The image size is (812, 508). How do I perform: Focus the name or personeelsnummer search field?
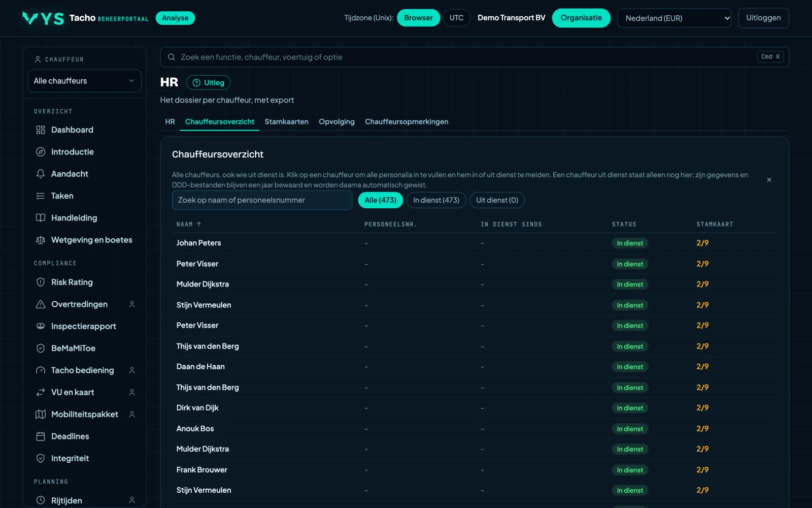262,200
